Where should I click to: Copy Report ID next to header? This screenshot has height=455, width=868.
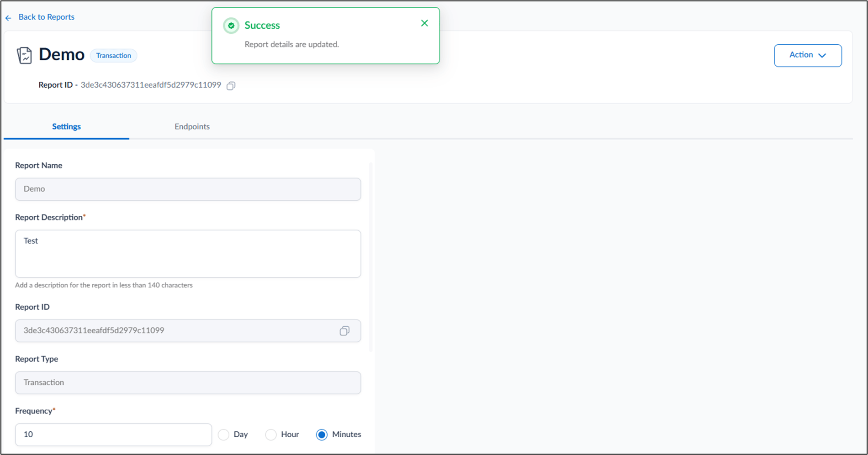[x=231, y=86]
